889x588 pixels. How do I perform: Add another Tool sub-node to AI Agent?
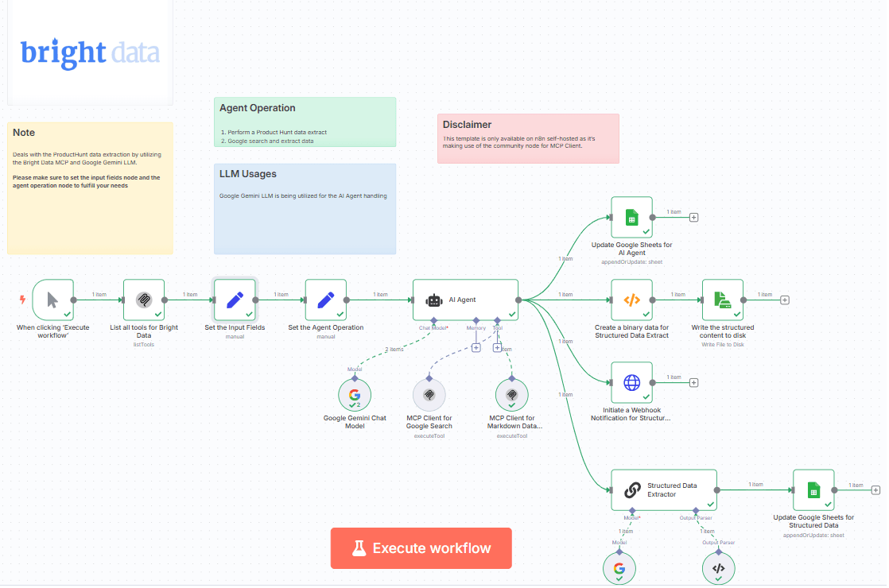[x=497, y=348]
